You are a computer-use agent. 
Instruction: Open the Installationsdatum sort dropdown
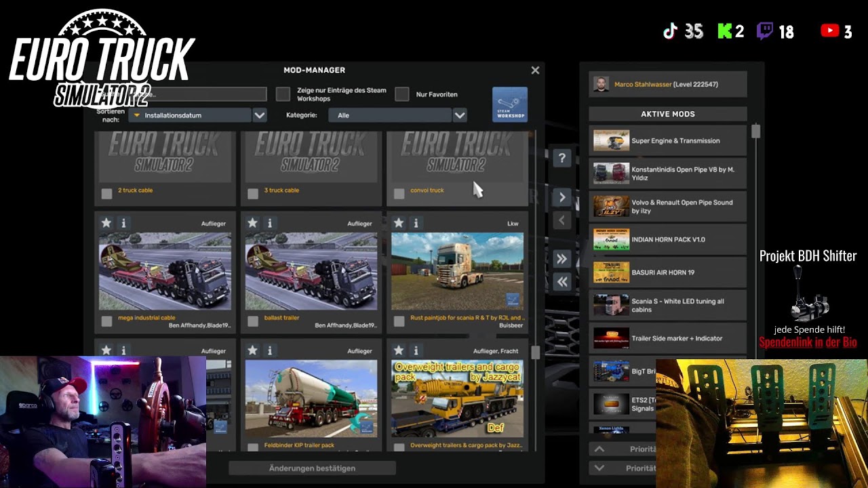(x=190, y=115)
